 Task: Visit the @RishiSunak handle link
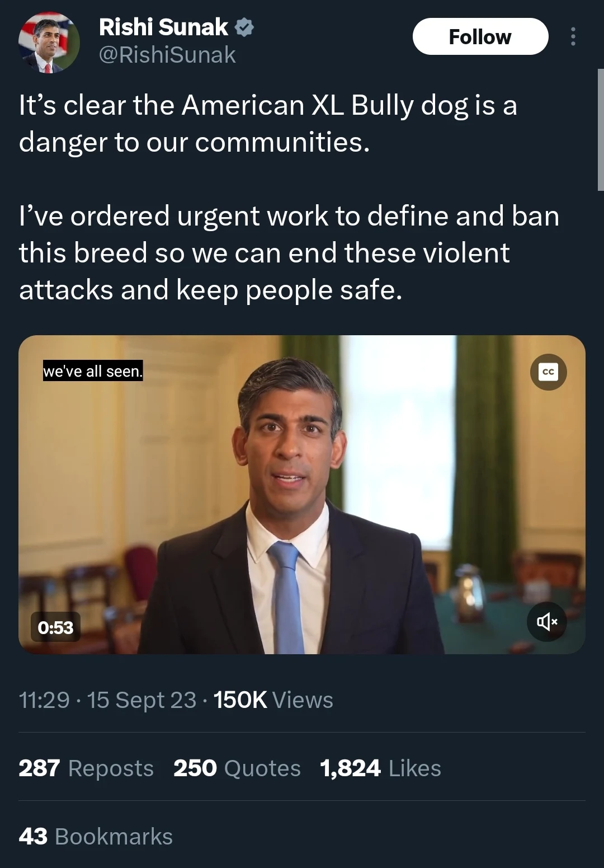pos(167,55)
